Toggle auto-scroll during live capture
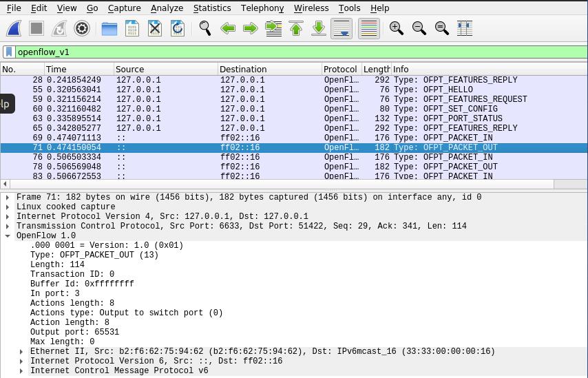This screenshot has width=588, height=378. (x=342, y=28)
